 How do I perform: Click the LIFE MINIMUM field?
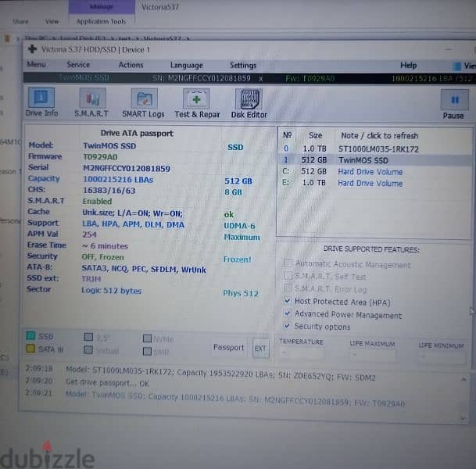point(442,357)
